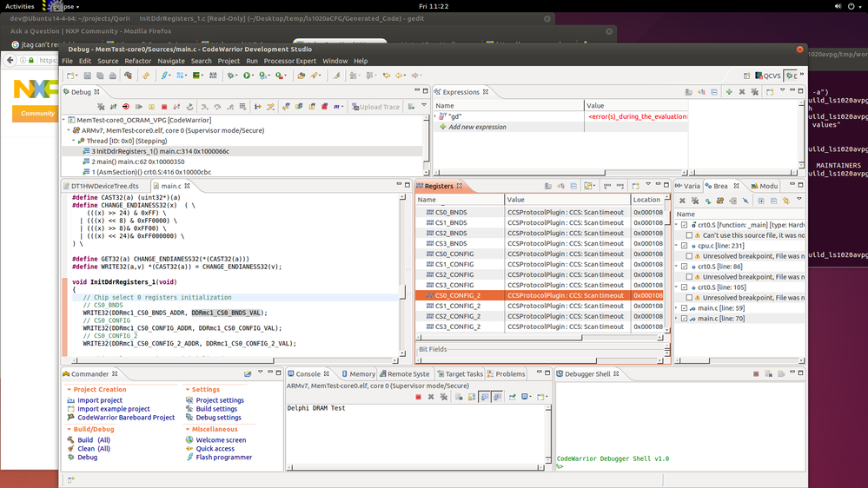The height and width of the screenshot is (488, 868).
Task: Click Instruction Stepping Mode icon
Action: [257, 107]
